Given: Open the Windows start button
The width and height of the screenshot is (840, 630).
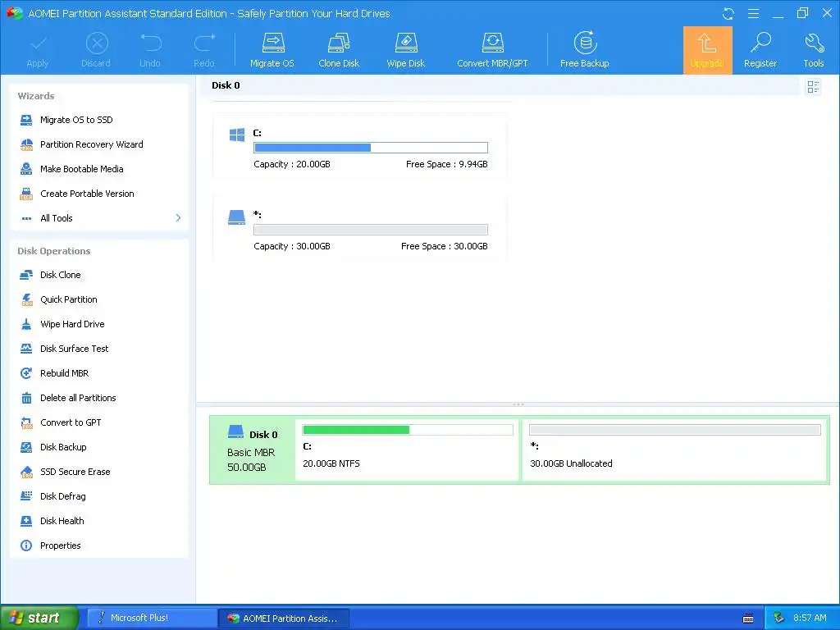Looking at the screenshot, I should click(x=39, y=618).
